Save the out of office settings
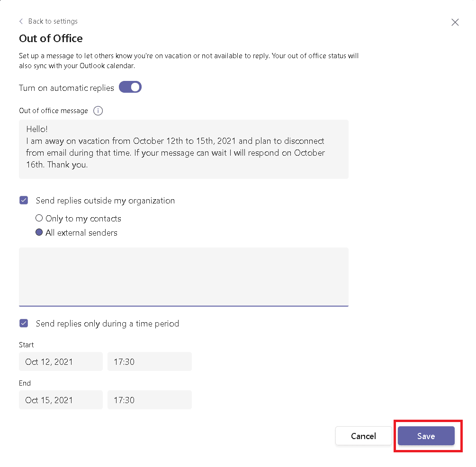The image size is (476, 467). click(426, 436)
